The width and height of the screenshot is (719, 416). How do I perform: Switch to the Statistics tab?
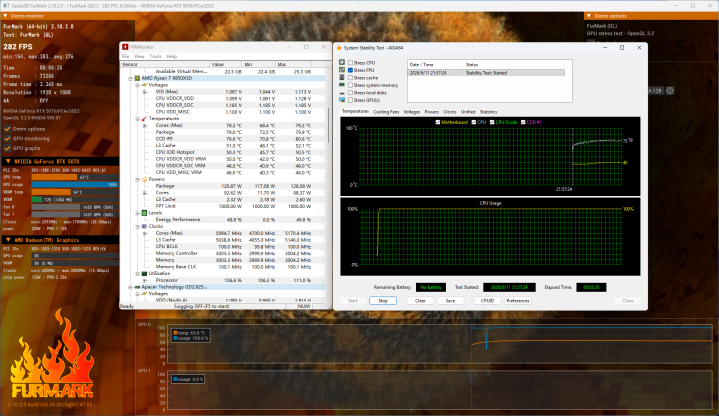pyautogui.click(x=488, y=112)
